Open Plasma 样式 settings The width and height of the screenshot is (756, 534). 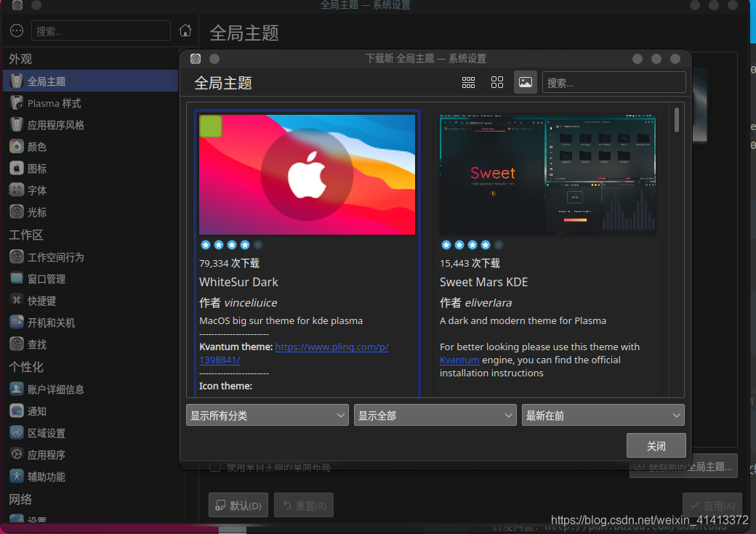click(91, 103)
